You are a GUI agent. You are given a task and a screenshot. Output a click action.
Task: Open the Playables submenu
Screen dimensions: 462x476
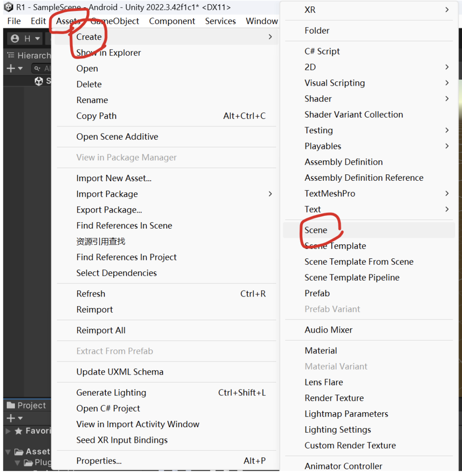[x=369, y=146]
